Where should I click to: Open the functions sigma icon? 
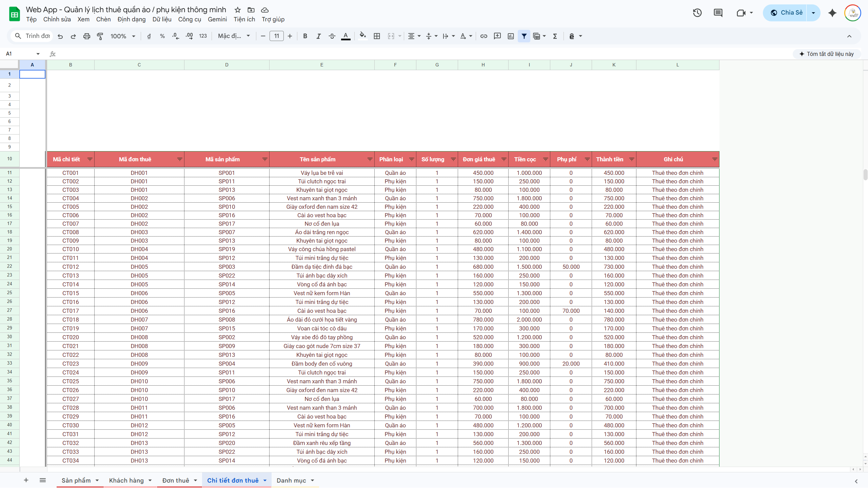(555, 36)
